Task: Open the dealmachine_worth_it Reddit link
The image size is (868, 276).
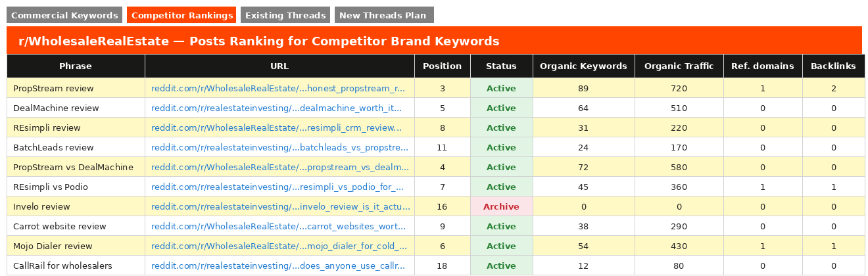Action: point(276,108)
